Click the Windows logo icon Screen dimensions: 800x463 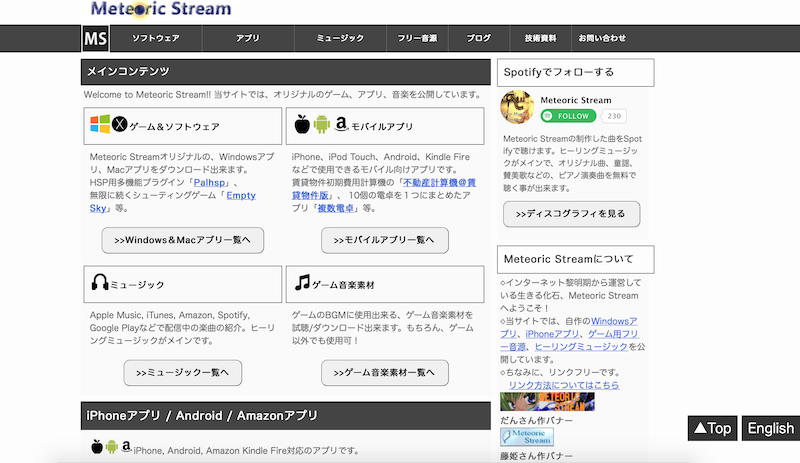pos(100,124)
